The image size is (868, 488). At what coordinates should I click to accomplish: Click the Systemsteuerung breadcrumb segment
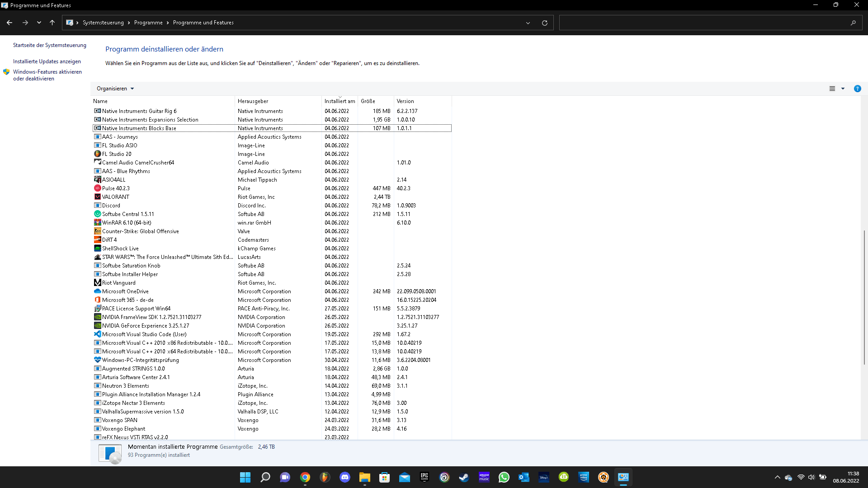(x=103, y=23)
